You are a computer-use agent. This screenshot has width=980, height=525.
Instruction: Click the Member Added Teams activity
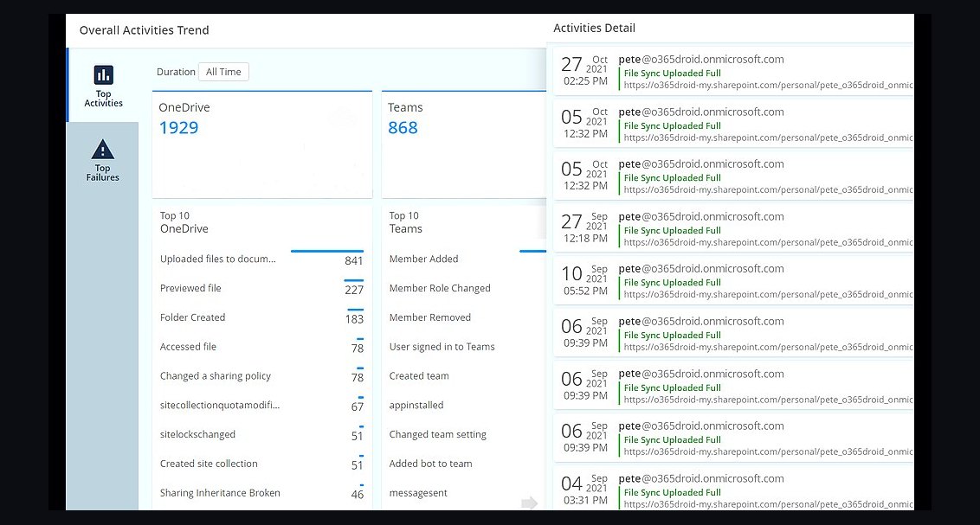423,259
